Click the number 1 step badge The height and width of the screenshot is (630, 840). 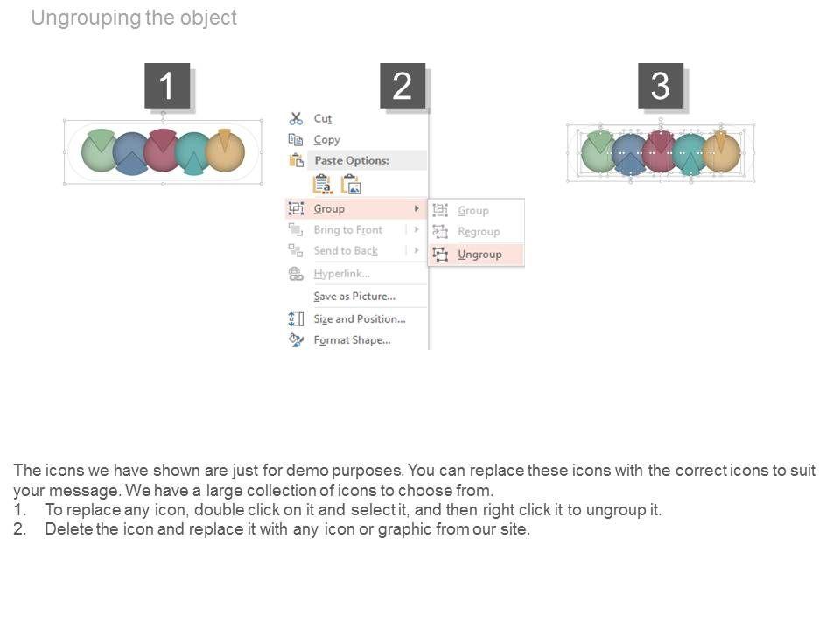click(x=166, y=86)
